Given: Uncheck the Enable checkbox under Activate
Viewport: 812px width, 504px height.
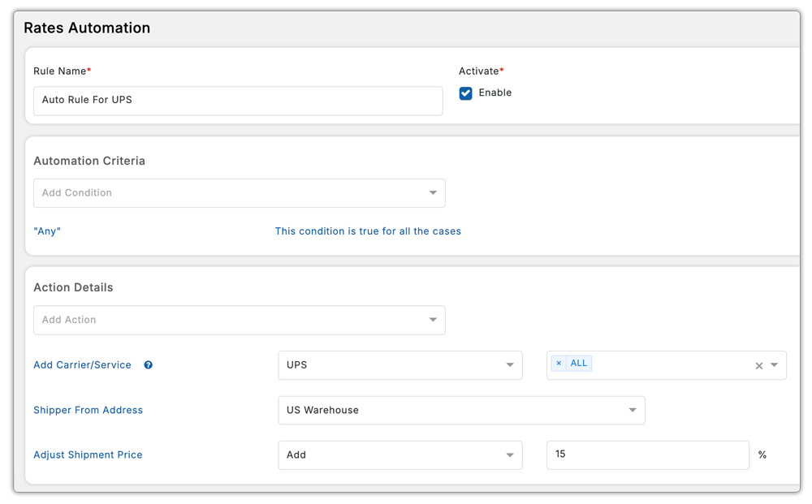Looking at the screenshot, I should tap(465, 93).
